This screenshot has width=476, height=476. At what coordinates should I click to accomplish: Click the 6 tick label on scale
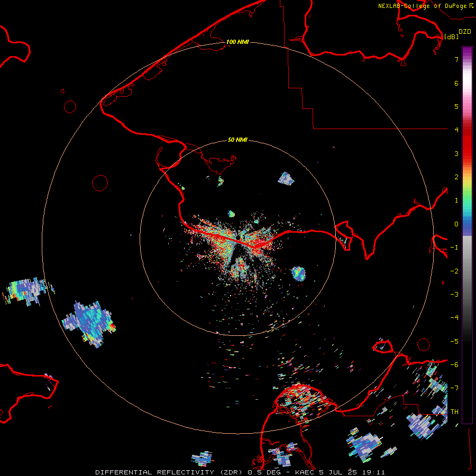456,83
